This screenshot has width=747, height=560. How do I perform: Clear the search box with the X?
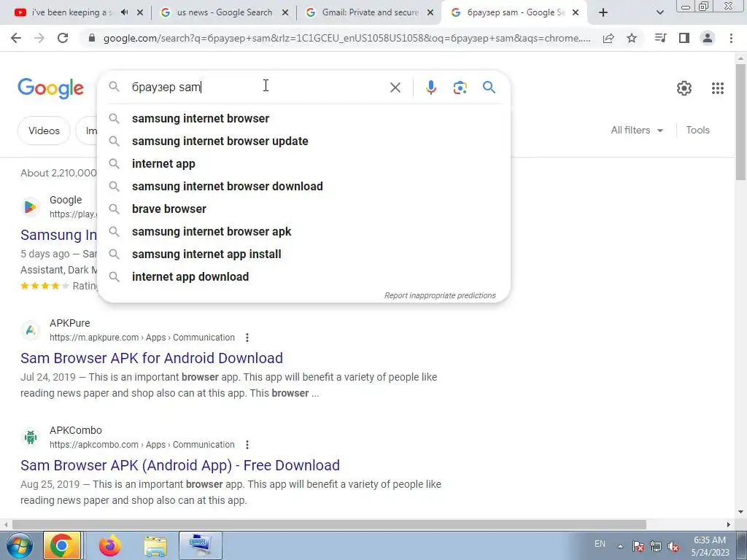pos(395,87)
